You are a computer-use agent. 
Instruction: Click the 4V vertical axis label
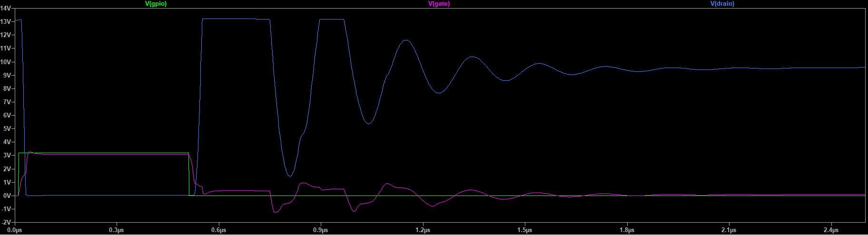pyautogui.click(x=7, y=142)
